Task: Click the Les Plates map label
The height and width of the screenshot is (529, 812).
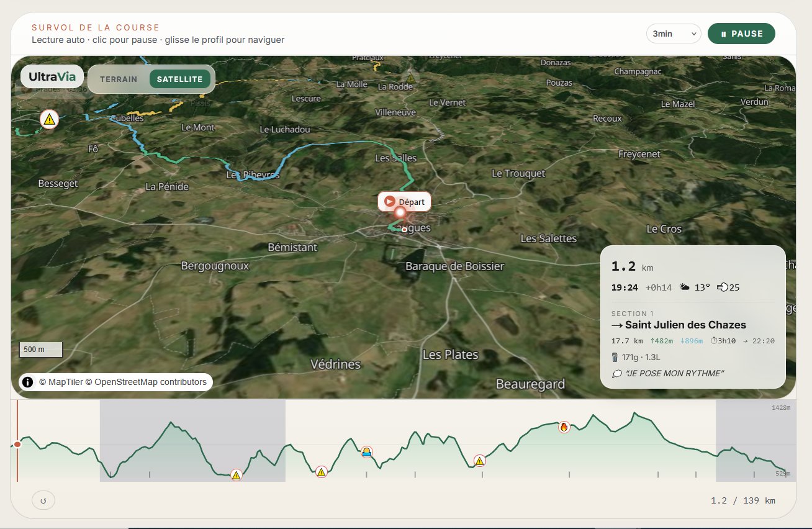Action: tap(451, 355)
